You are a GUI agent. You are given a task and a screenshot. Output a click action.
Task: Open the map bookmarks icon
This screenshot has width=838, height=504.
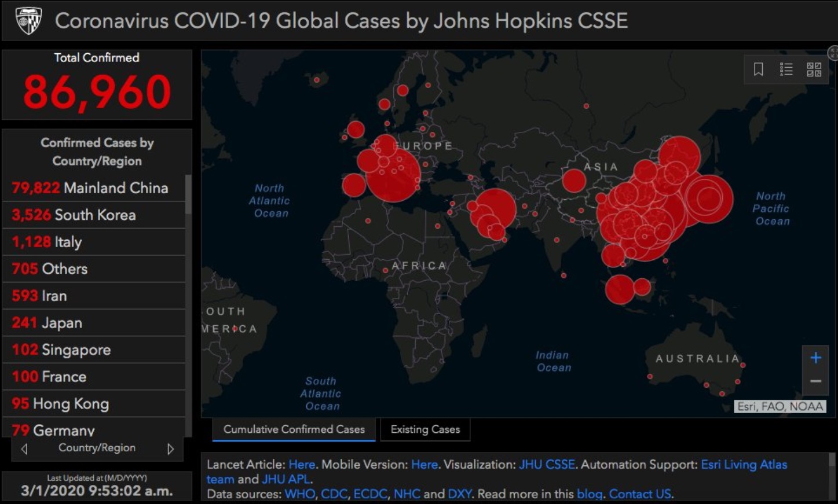(x=758, y=69)
